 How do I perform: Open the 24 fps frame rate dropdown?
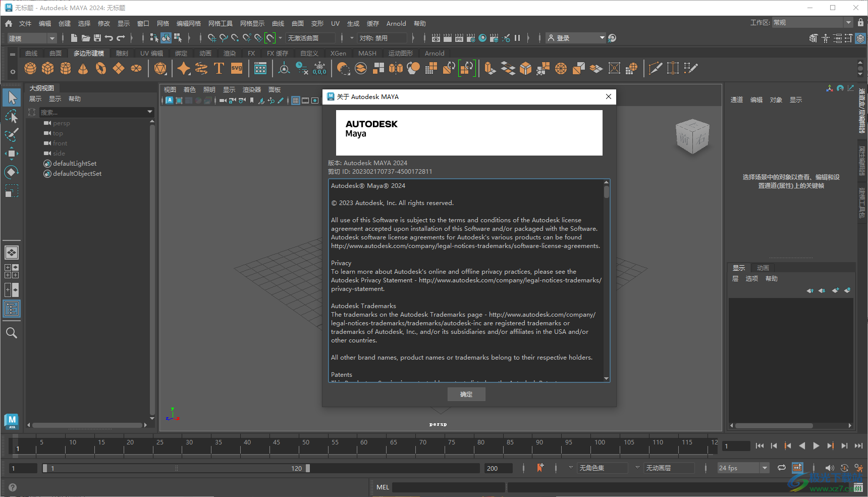[765, 468]
